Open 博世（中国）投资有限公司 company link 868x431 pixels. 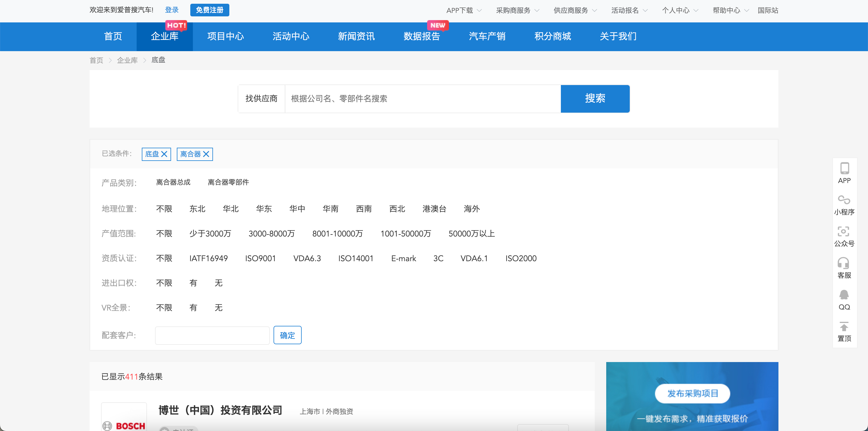coord(220,410)
